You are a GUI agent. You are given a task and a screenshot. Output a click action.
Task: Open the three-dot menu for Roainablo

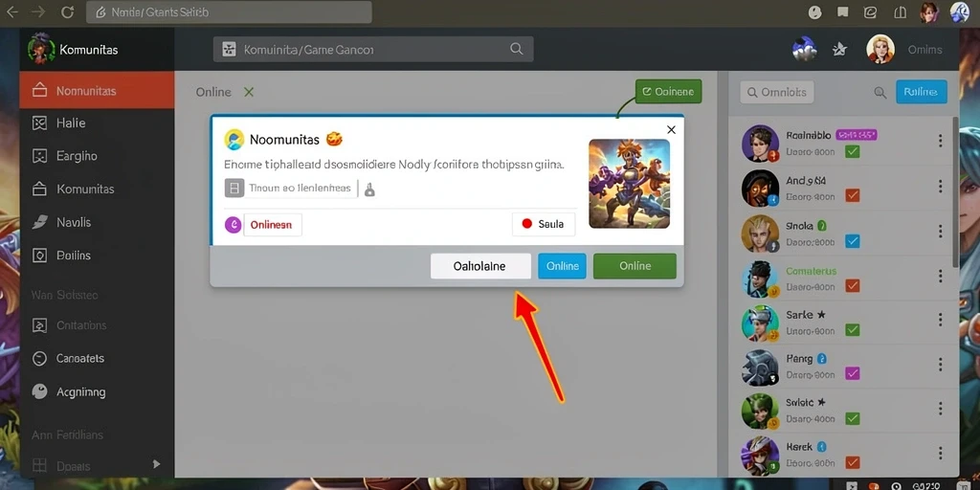[940, 141]
